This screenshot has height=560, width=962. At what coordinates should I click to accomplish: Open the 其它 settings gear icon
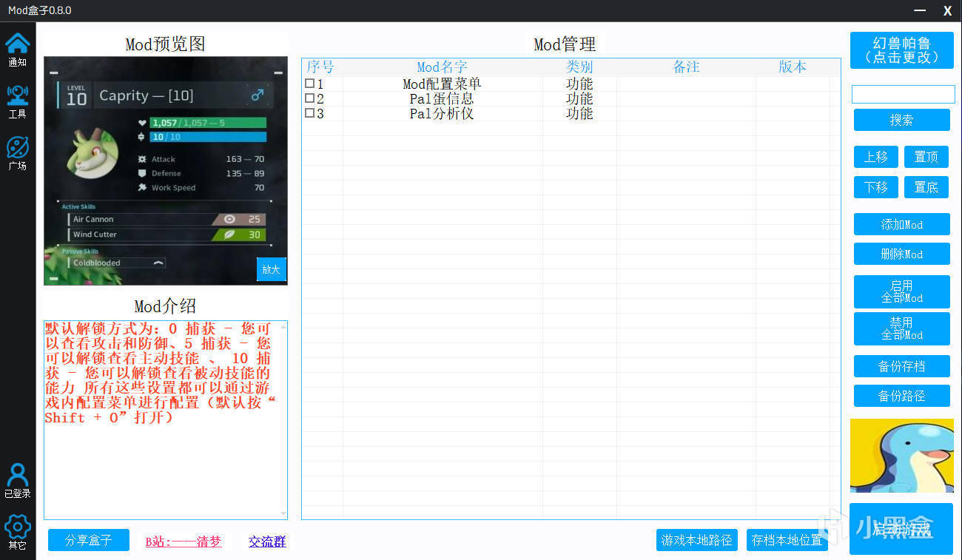pos(18,532)
